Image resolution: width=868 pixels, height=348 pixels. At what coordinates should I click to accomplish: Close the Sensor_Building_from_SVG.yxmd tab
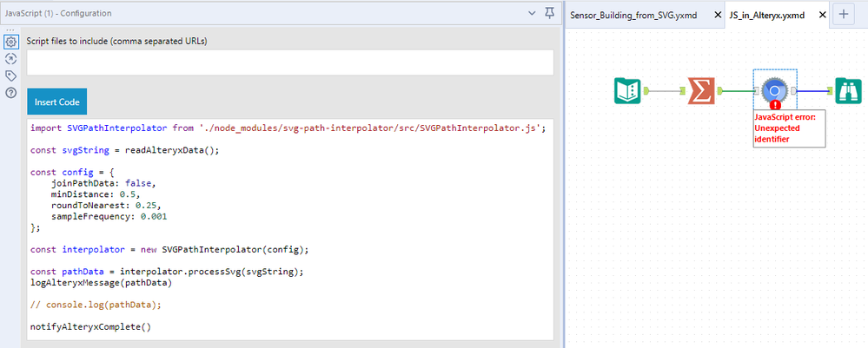pyautogui.click(x=718, y=15)
